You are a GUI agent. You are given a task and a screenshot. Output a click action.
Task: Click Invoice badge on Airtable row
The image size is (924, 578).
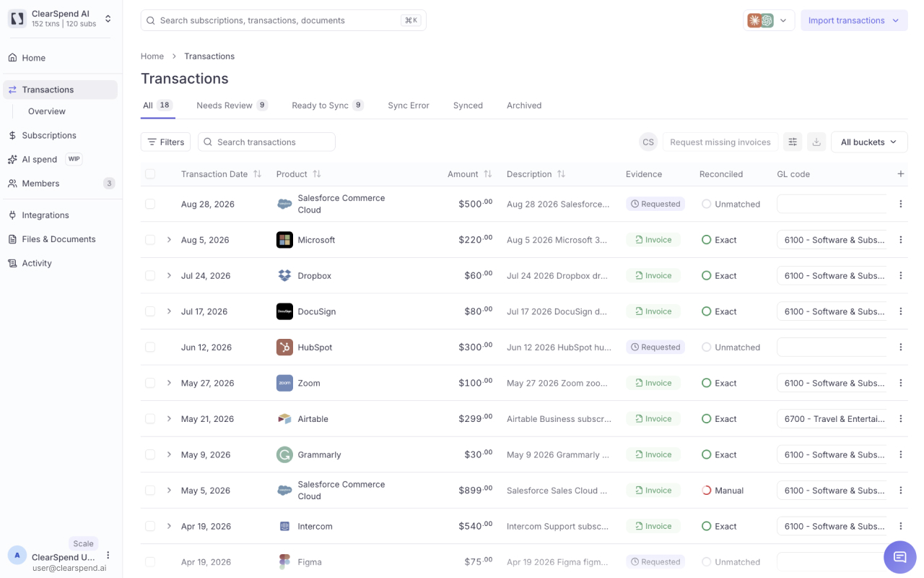[x=653, y=419]
